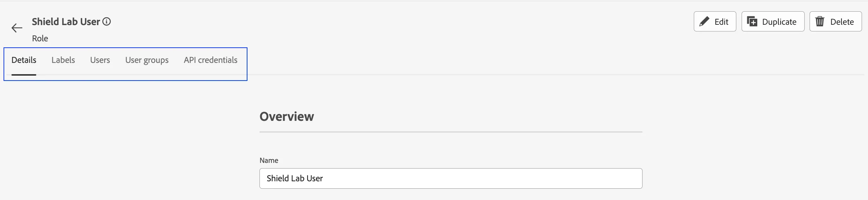868x200 pixels.
Task: Open the info icon beside Shield Lab User
Action: tap(107, 22)
